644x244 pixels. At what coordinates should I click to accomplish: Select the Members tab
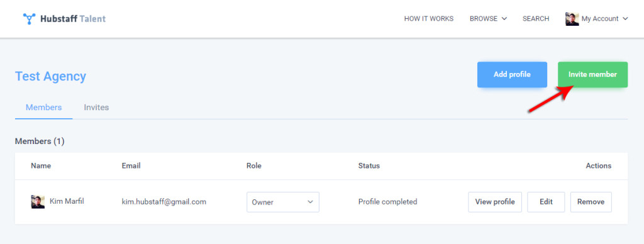44,108
